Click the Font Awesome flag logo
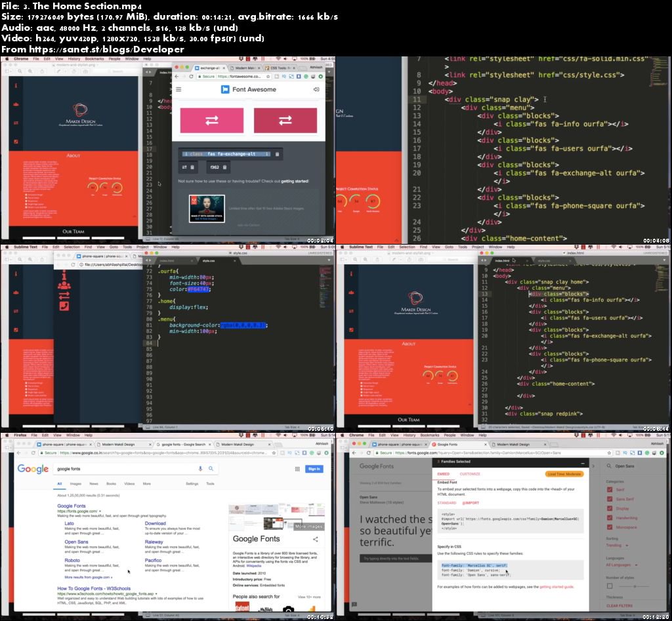The width and height of the screenshot is (672, 621). click(x=225, y=89)
